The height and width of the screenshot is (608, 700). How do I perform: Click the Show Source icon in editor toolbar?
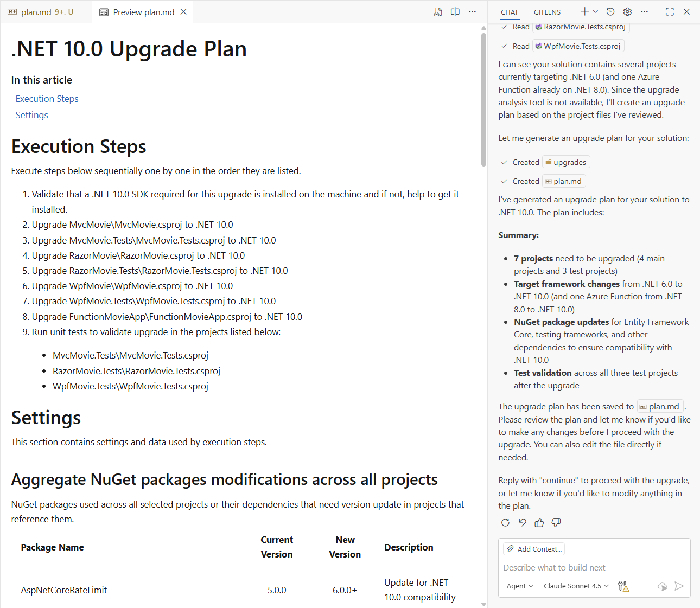[438, 12]
